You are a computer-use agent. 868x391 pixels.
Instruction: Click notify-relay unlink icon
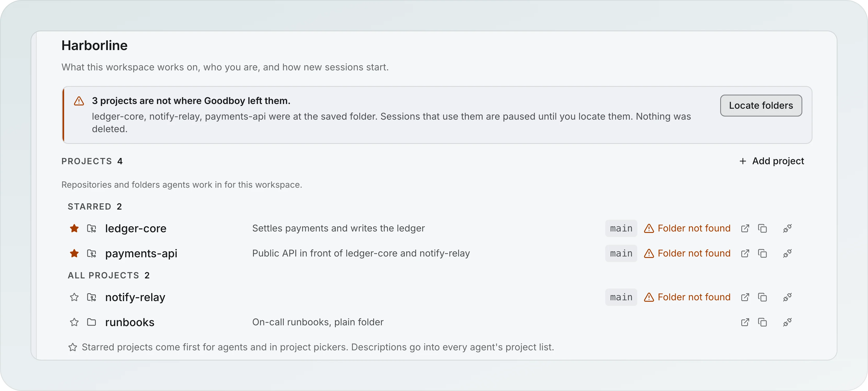(787, 297)
